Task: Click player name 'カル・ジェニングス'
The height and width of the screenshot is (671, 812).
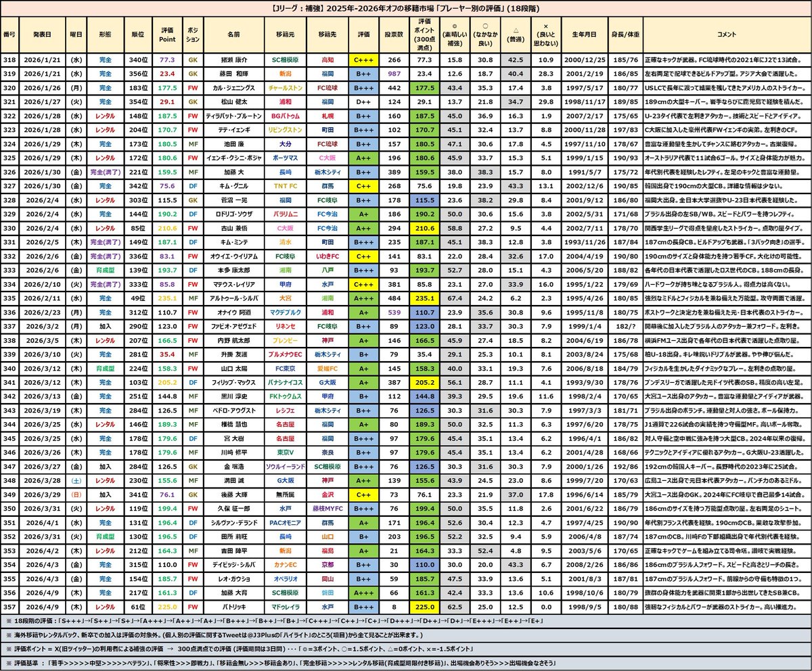Action: (233, 87)
